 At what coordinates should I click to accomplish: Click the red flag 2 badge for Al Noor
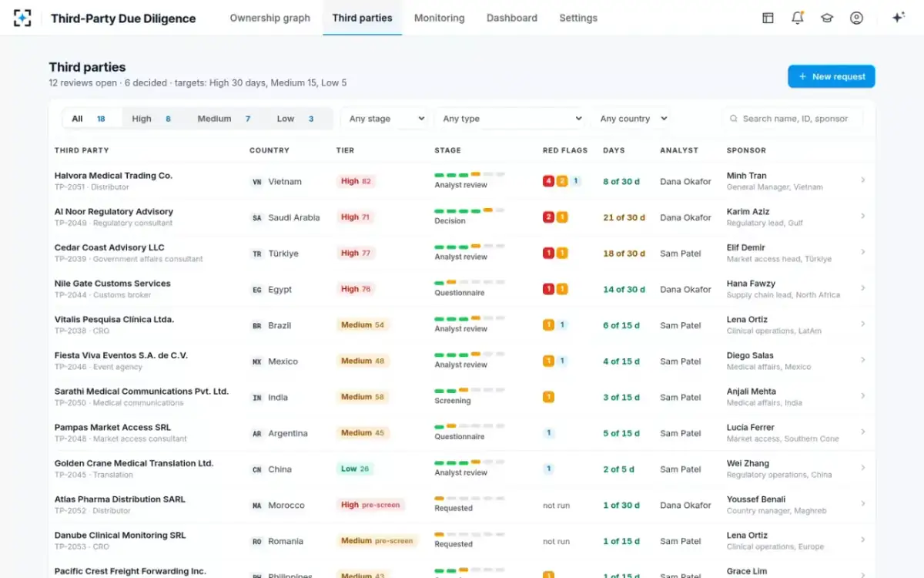click(548, 217)
